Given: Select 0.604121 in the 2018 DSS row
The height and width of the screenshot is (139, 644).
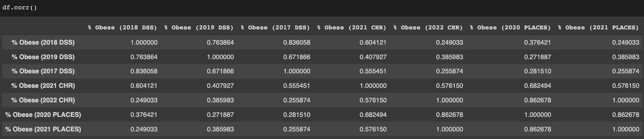Looking at the screenshot, I should (373, 43).
